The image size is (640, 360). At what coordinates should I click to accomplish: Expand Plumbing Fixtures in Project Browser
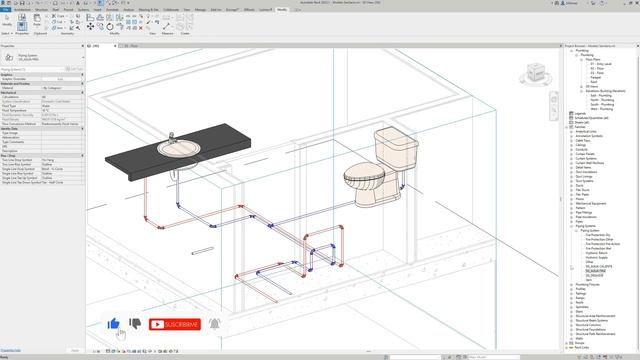pyautogui.click(x=571, y=284)
